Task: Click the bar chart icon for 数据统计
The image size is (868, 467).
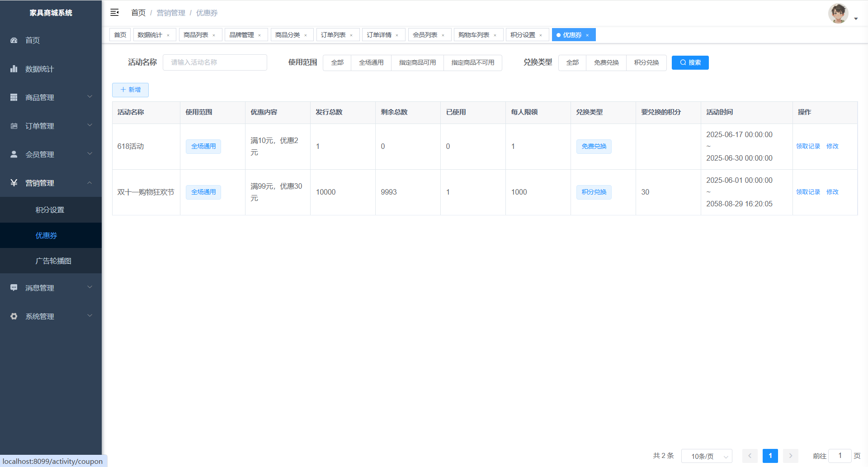Action: (14, 69)
